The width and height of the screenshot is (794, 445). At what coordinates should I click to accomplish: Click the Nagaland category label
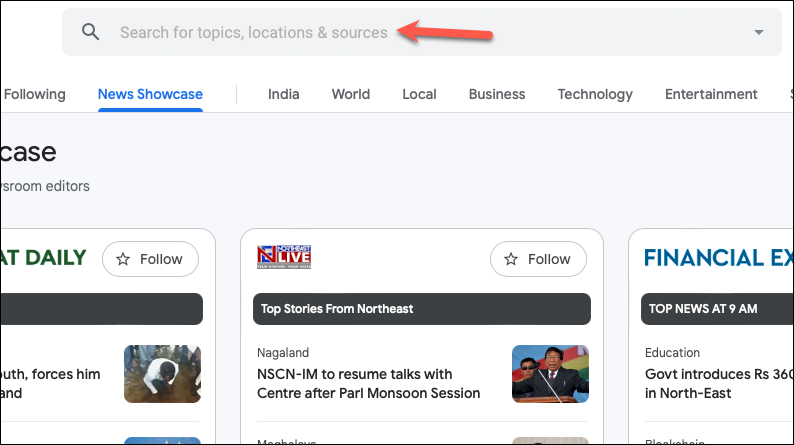(283, 352)
